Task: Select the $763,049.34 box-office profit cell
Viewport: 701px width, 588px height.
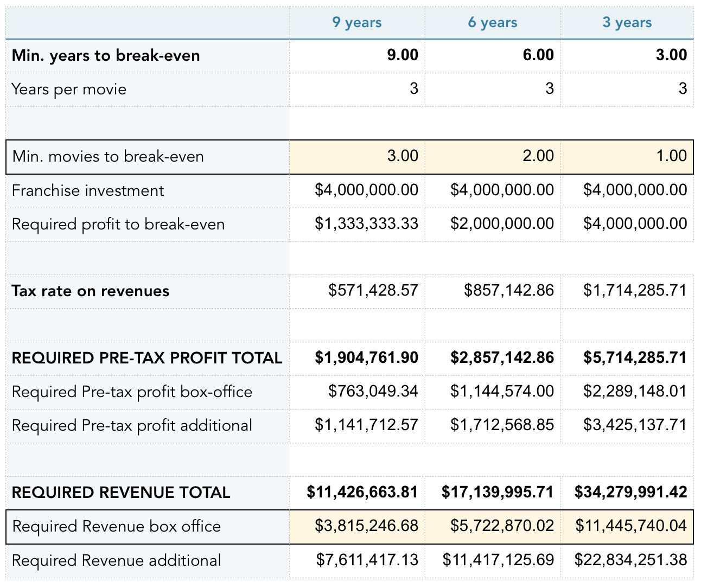Action: (357, 392)
